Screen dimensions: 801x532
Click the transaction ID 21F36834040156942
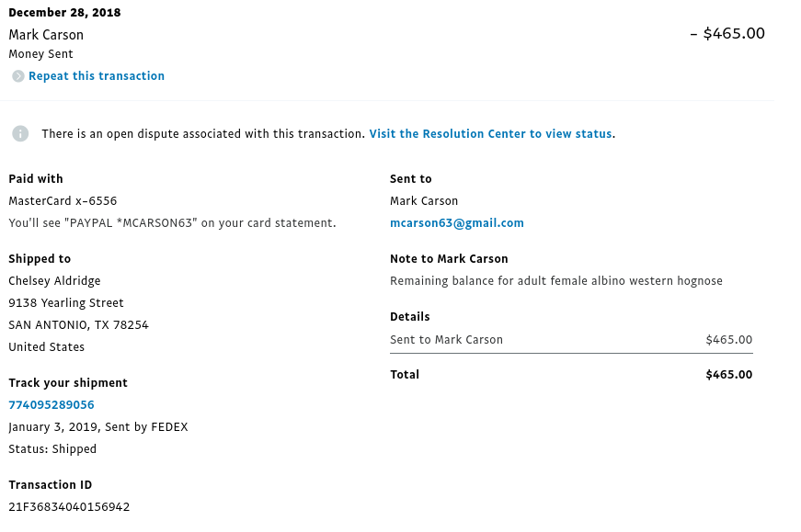point(69,507)
